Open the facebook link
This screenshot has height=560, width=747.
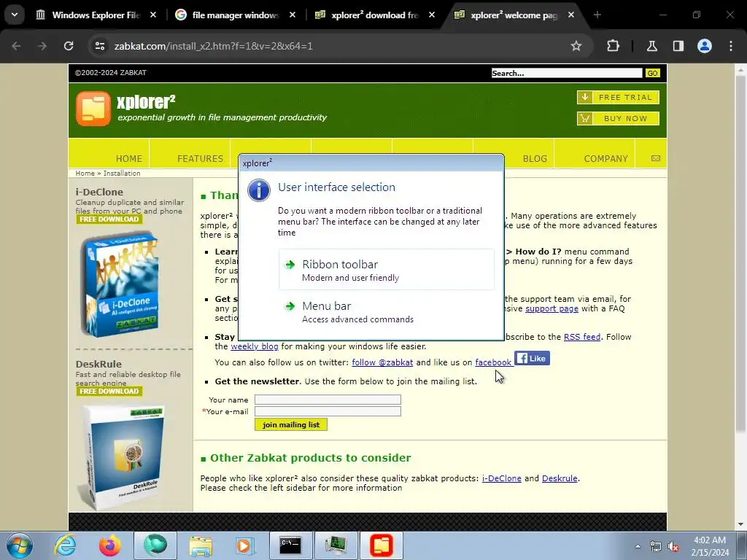[x=493, y=362]
